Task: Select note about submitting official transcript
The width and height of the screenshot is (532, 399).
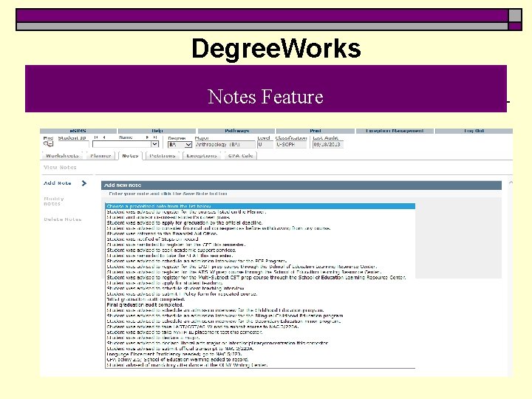Action: coord(260,349)
